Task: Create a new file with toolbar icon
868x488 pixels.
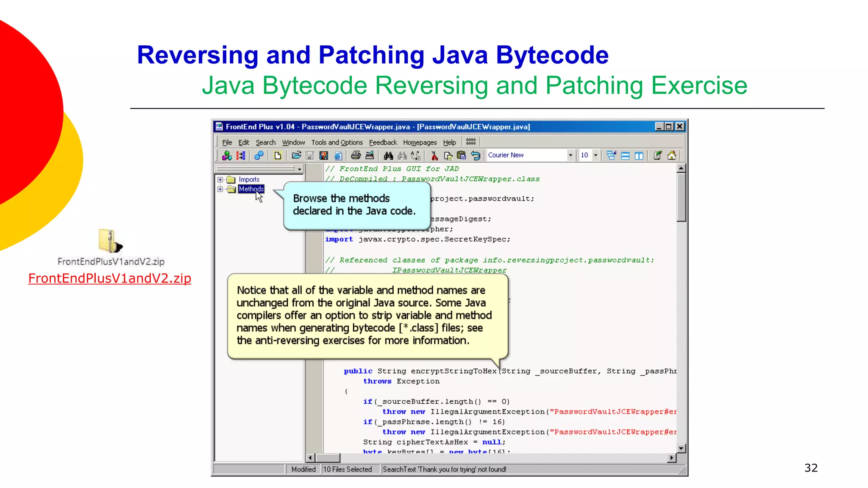Action: (x=278, y=155)
